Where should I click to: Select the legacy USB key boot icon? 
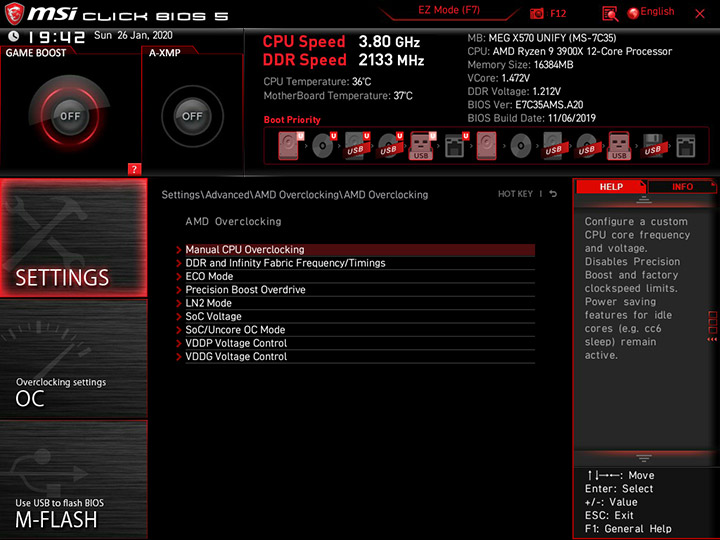(x=619, y=146)
